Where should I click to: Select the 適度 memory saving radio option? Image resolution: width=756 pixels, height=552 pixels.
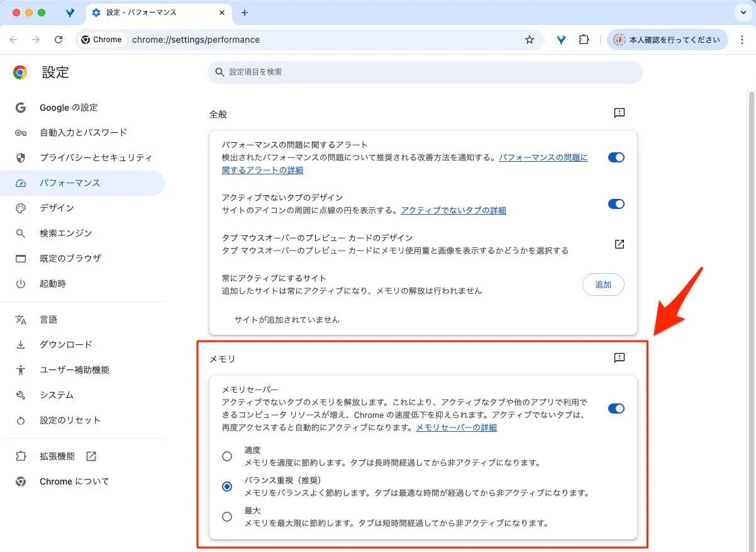227,456
